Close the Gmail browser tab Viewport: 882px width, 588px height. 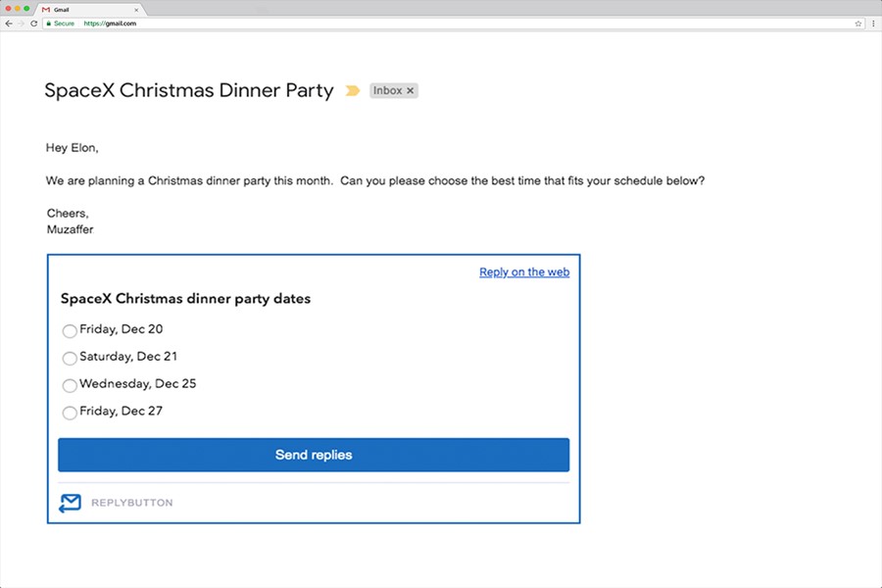click(x=136, y=9)
